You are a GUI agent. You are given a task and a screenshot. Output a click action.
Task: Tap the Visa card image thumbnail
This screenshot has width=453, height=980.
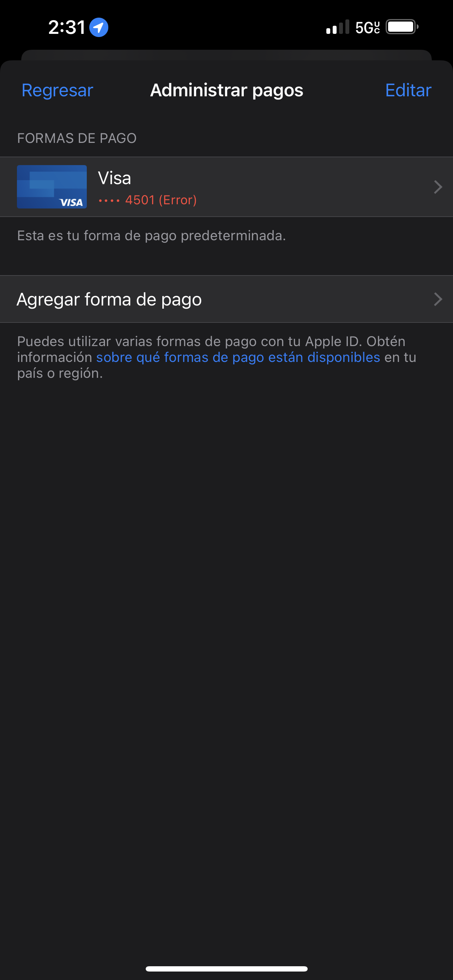click(52, 187)
